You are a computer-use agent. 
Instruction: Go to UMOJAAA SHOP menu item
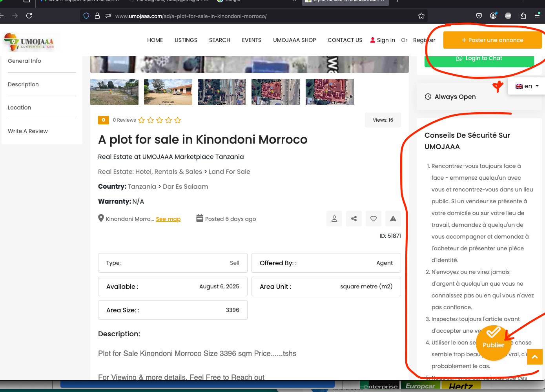[294, 40]
